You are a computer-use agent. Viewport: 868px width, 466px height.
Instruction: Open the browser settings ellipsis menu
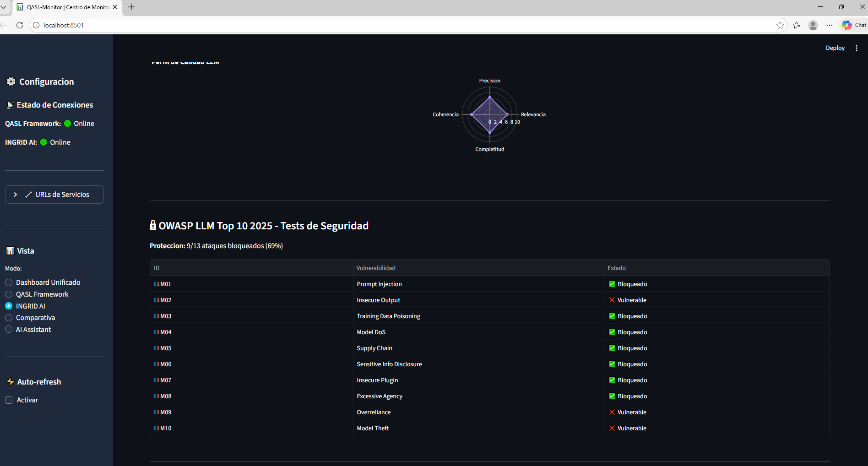[x=830, y=25]
